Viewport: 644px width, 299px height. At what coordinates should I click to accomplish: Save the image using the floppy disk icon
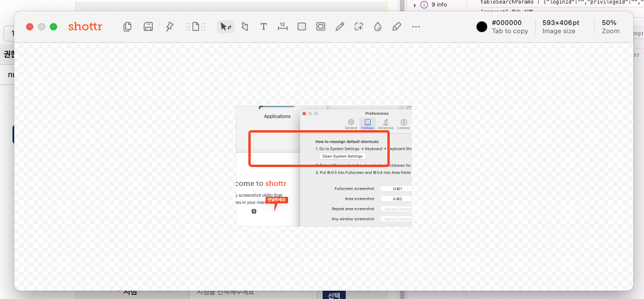pos(149,27)
